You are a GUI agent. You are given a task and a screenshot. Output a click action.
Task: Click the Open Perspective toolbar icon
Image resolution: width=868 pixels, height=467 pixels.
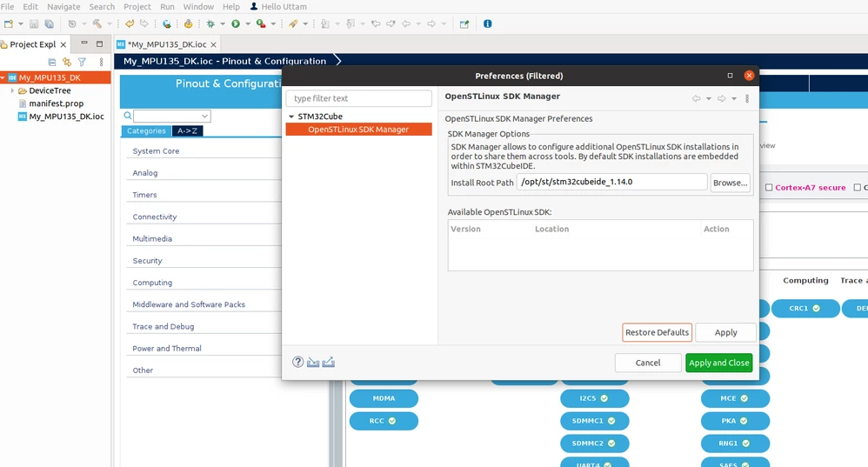(464, 23)
